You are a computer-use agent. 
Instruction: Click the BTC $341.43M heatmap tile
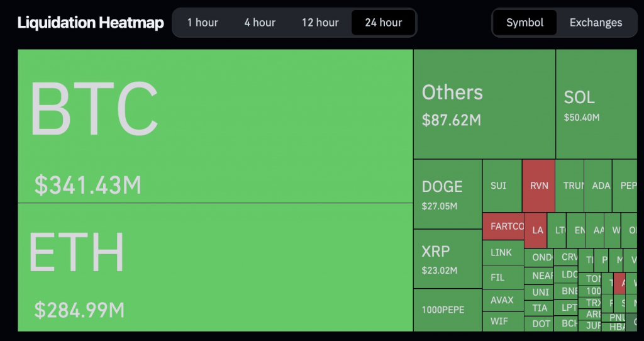coord(215,126)
